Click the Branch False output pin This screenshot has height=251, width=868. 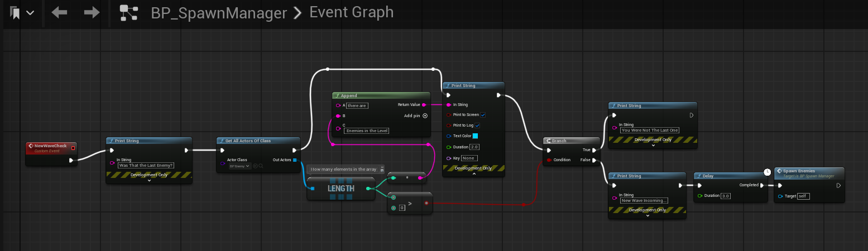[594, 160]
